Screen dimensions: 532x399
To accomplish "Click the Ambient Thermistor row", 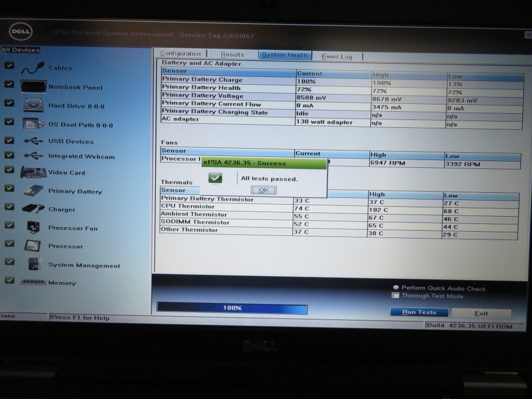I will pyautogui.click(x=339, y=217).
